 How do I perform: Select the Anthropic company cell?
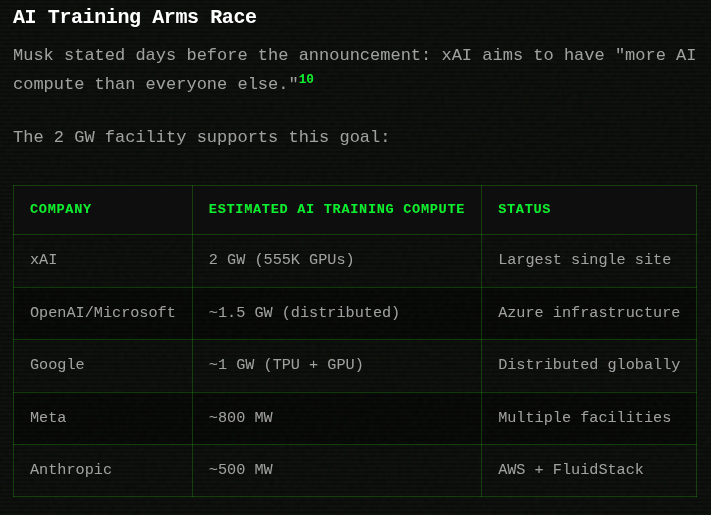pos(71,470)
